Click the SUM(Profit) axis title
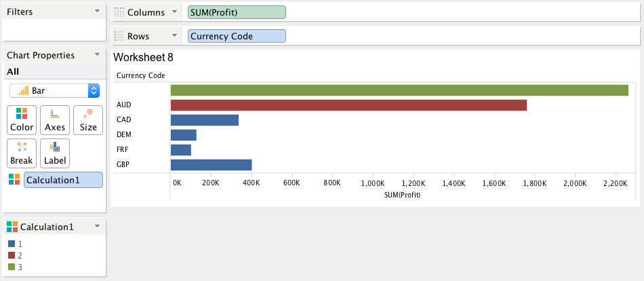Image resolution: width=644 pixels, height=281 pixels. [x=403, y=195]
